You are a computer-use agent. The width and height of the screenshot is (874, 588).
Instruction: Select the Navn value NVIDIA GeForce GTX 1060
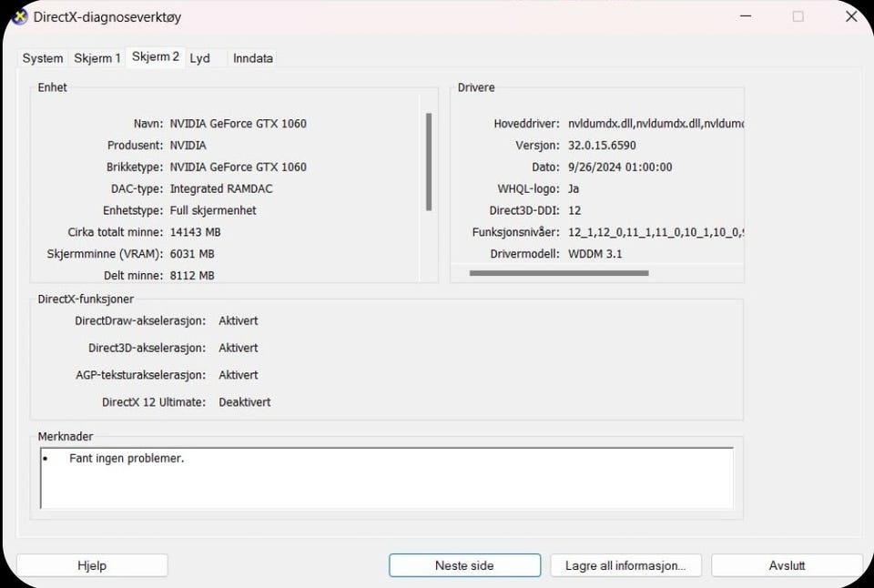tap(238, 123)
